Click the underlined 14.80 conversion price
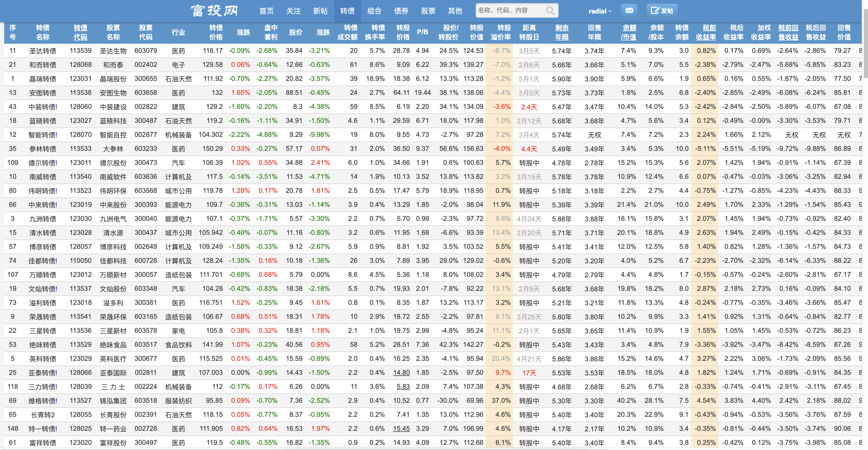Screen dimensions: 868x450 (401, 372)
